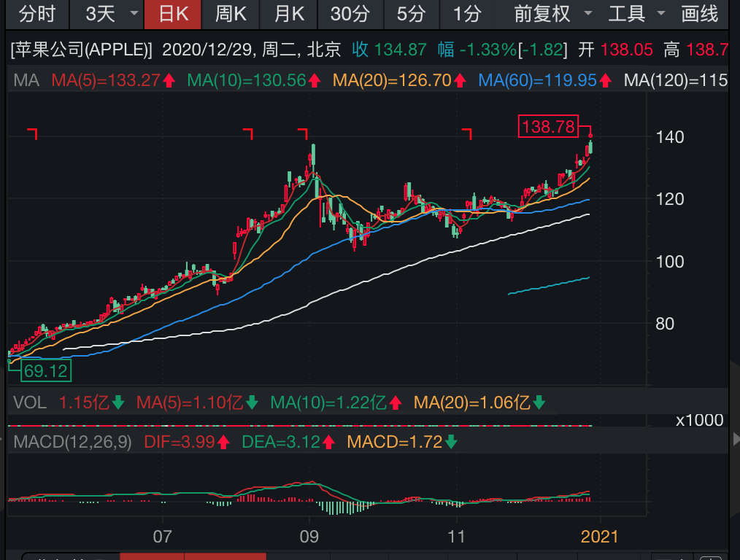
Task: Click the 2021 date axis label
Action: click(x=599, y=537)
